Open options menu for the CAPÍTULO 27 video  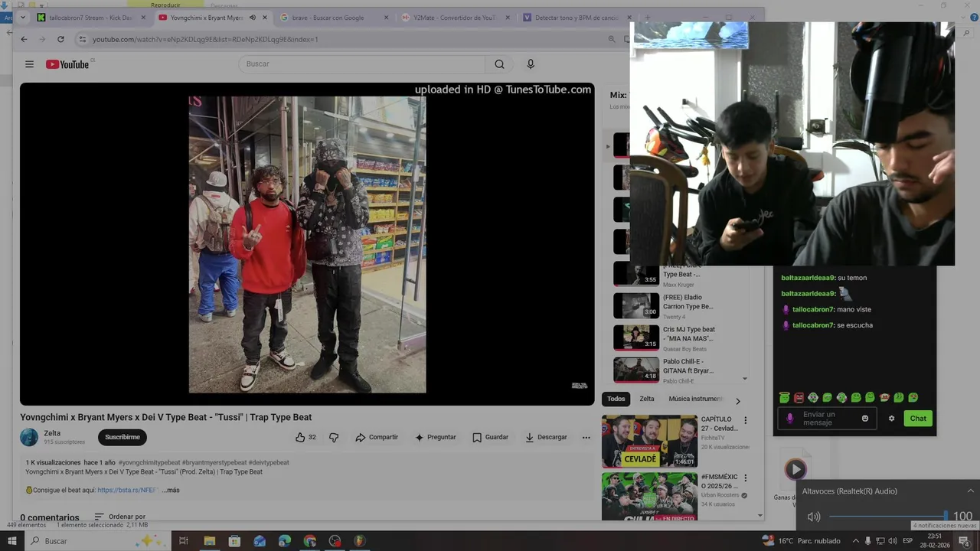745,421
